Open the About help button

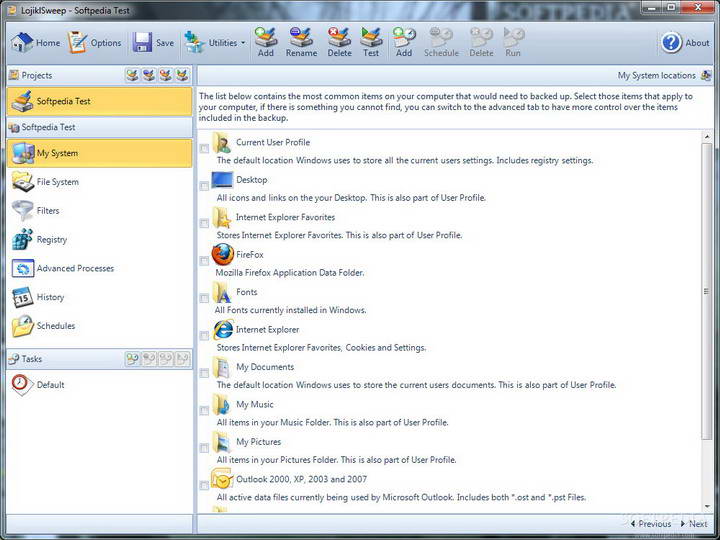[x=685, y=43]
